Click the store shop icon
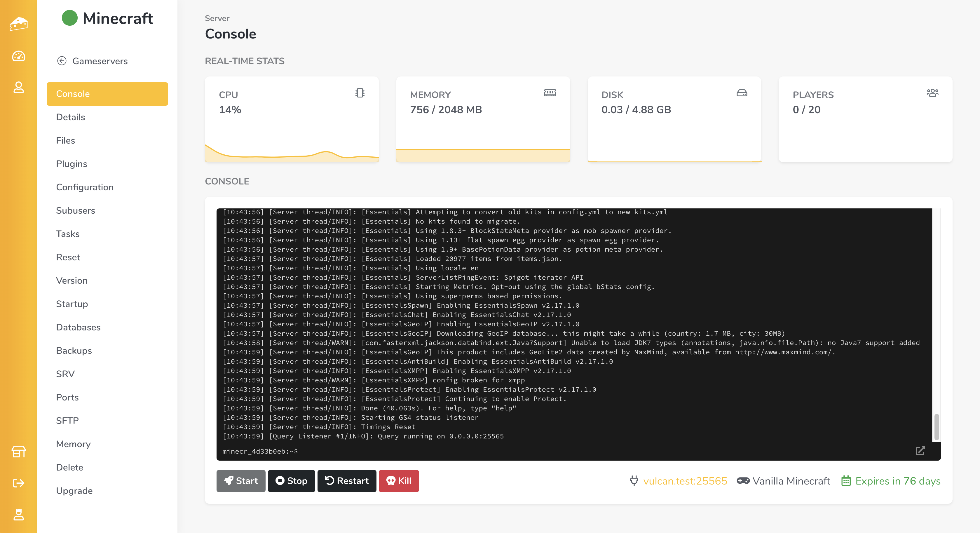The height and width of the screenshot is (533, 980). pyautogui.click(x=18, y=452)
